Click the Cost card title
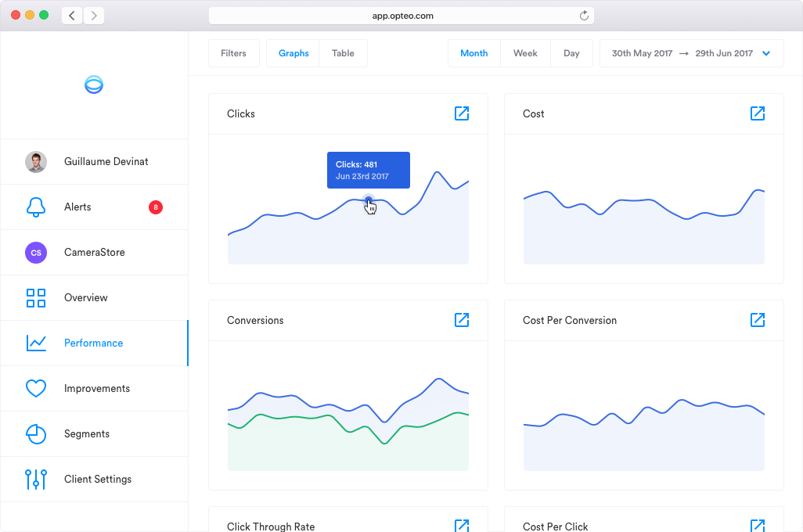This screenshot has width=803, height=532. click(x=533, y=113)
